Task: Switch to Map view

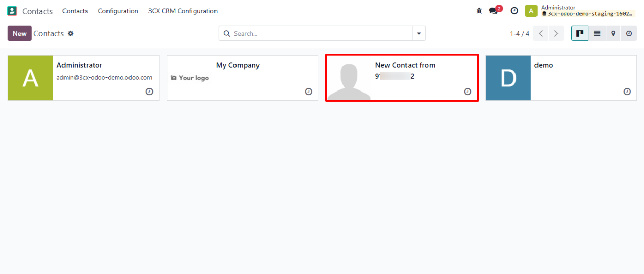Action: coord(613,33)
